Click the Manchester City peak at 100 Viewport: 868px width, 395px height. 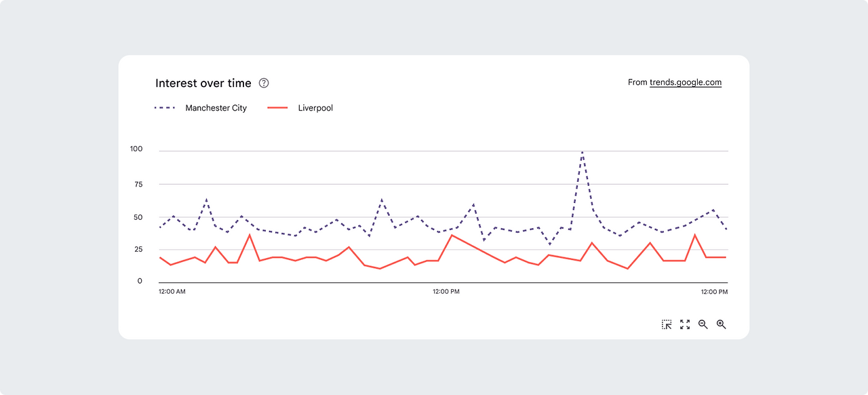[x=582, y=153]
